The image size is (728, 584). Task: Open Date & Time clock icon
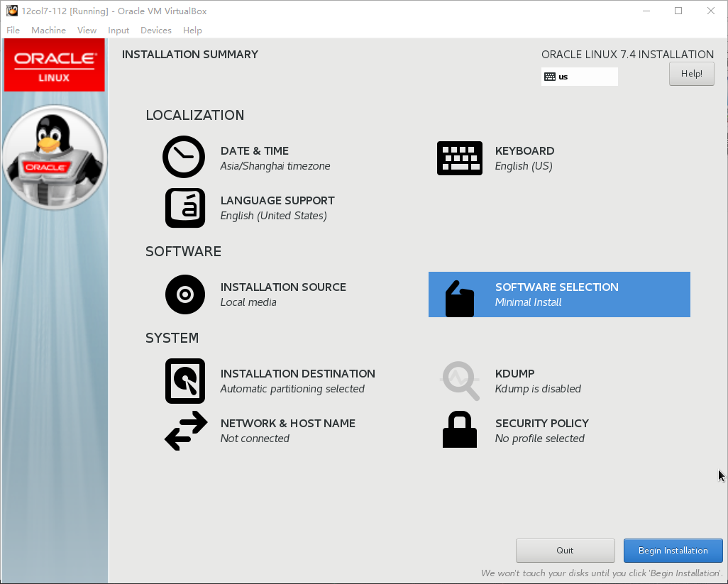tap(184, 157)
